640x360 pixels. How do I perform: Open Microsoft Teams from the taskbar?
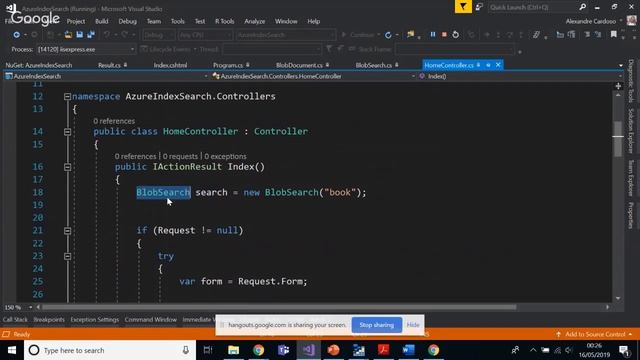(284, 350)
